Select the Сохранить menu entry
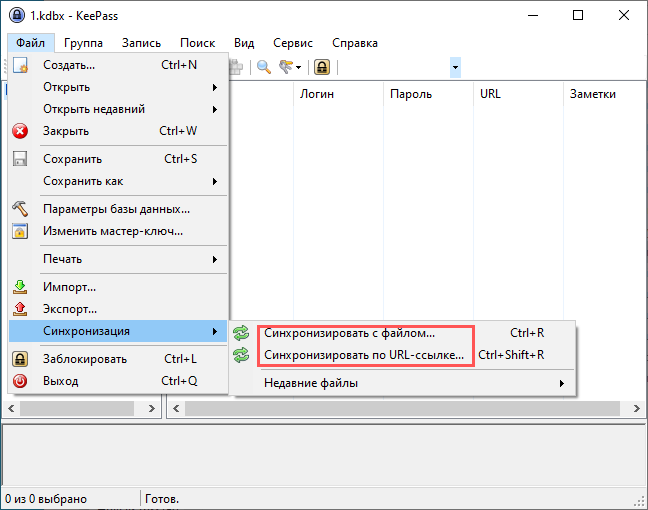Image resolution: width=648 pixels, height=510 pixels. [118, 159]
